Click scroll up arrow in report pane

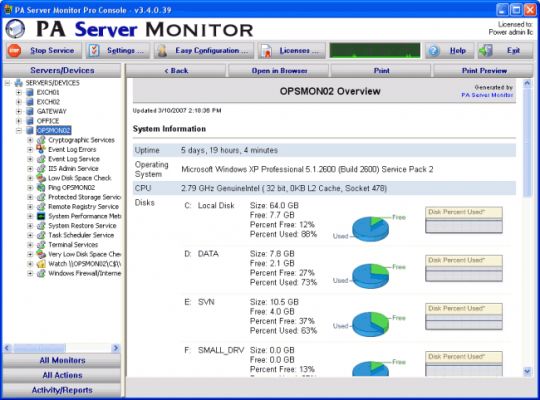pos(527,83)
